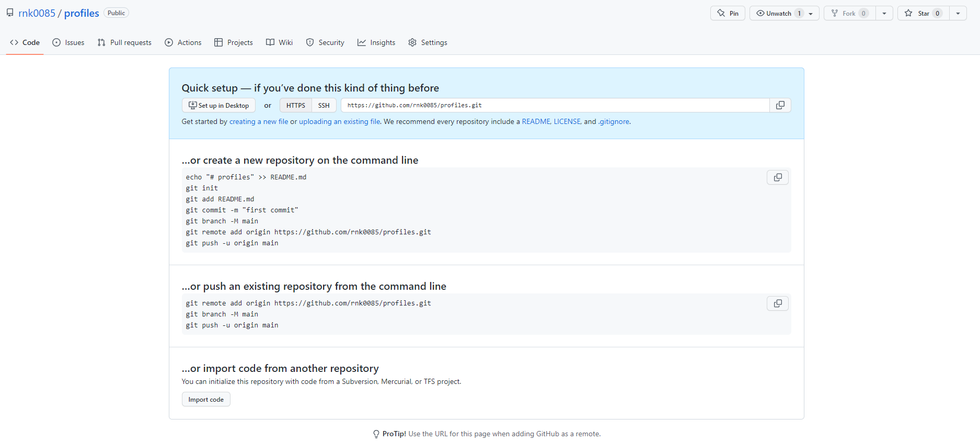This screenshot has width=980, height=442.
Task: Star the repository
Action: (x=924, y=13)
